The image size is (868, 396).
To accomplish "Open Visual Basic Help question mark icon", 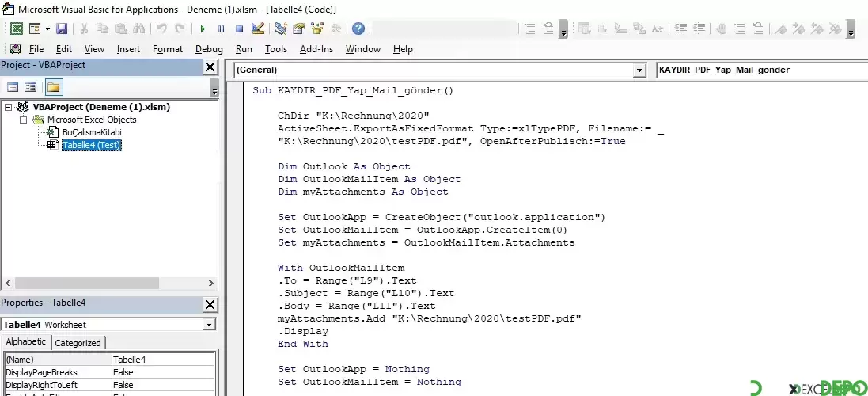I will pos(358,29).
